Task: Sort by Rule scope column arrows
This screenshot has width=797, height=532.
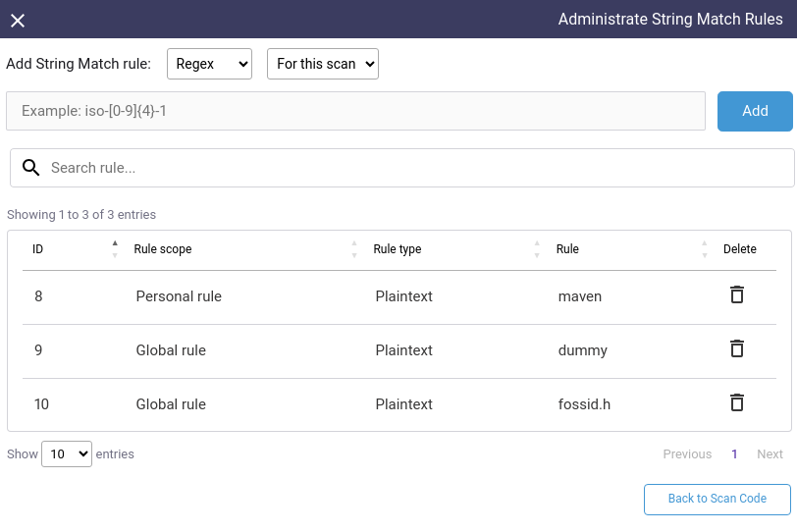Action: [354, 249]
